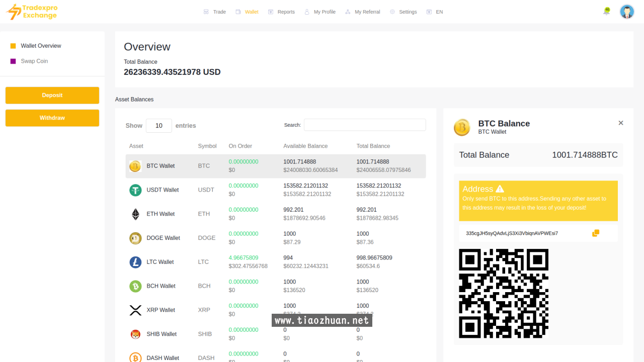Screen dimensions: 644x362
Task: Close the BTC Balance panel
Action: tap(620, 123)
